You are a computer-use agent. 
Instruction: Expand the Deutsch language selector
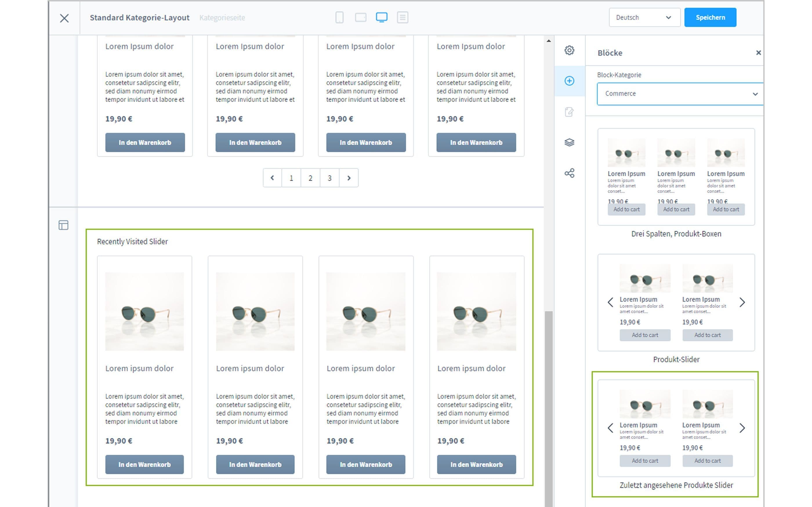(x=644, y=17)
